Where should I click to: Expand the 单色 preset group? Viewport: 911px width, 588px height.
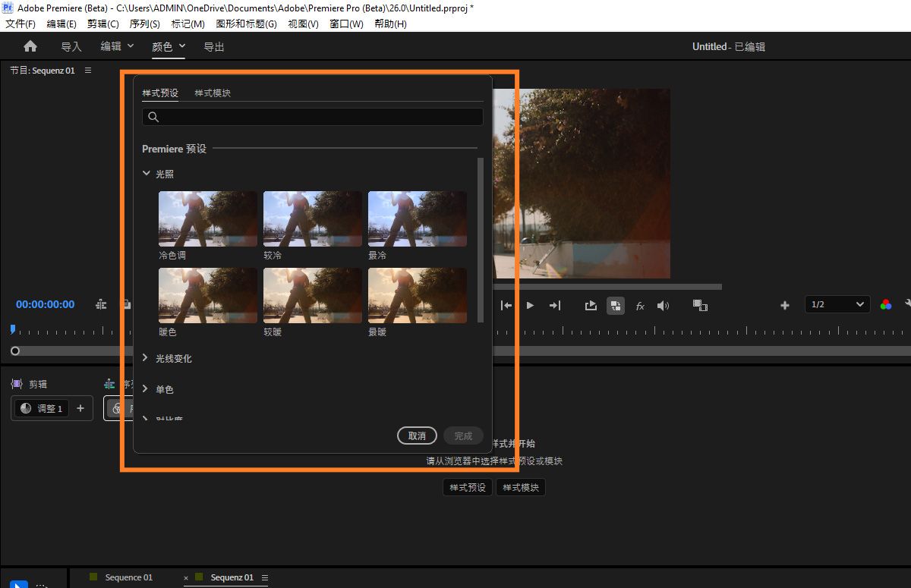point(147,389)
